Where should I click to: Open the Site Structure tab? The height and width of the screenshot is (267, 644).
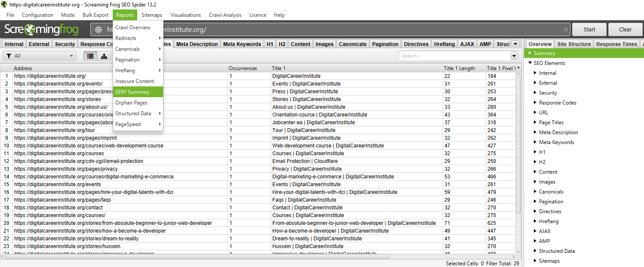(x=574, y=44)
